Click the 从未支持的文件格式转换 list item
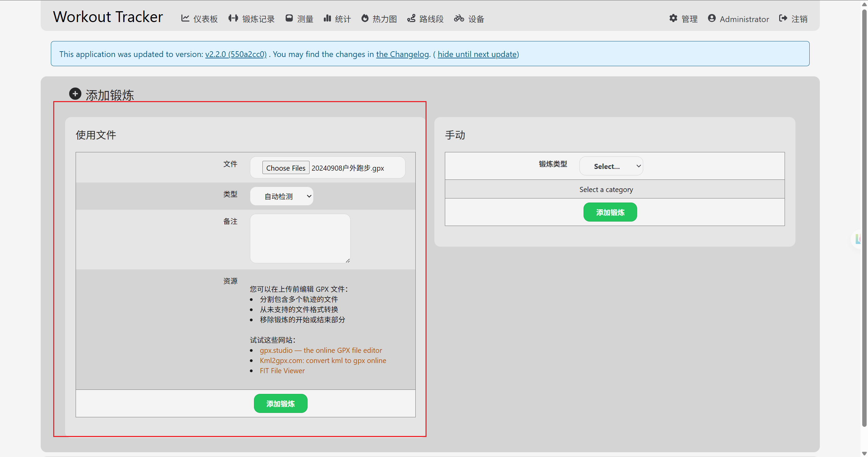The width and height of the screenshot is (868, 457). pyautogui.click(x=299, y=309)
